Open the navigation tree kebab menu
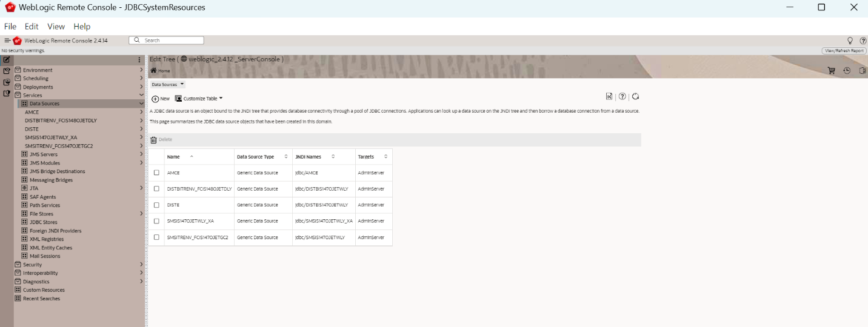 (x=139, y=60)
